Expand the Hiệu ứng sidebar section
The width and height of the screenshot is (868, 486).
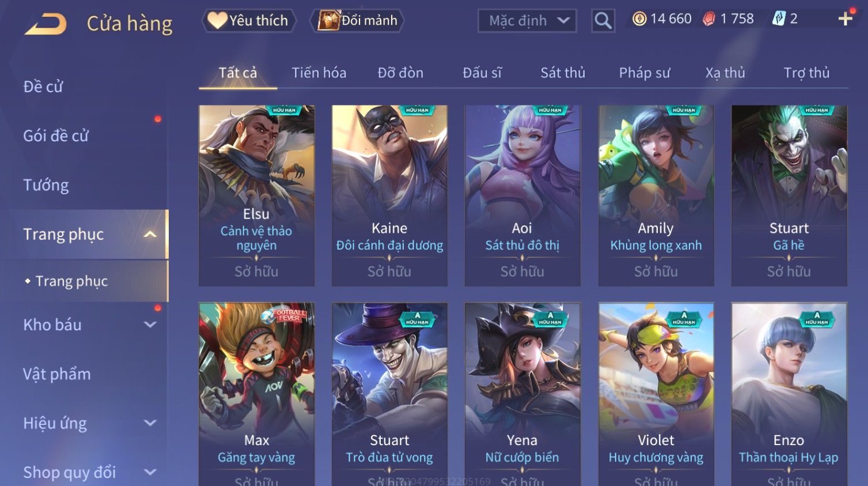[x=150, y=423]
